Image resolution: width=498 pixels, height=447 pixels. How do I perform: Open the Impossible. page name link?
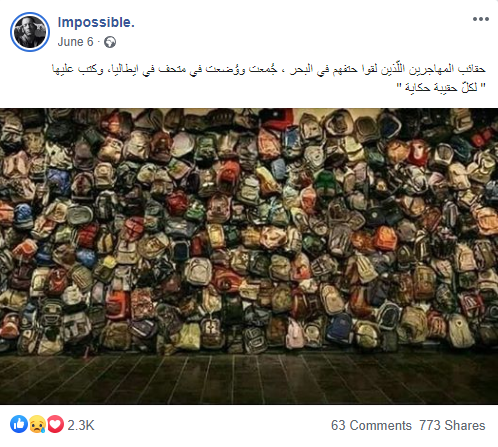(x=96, y=22)
